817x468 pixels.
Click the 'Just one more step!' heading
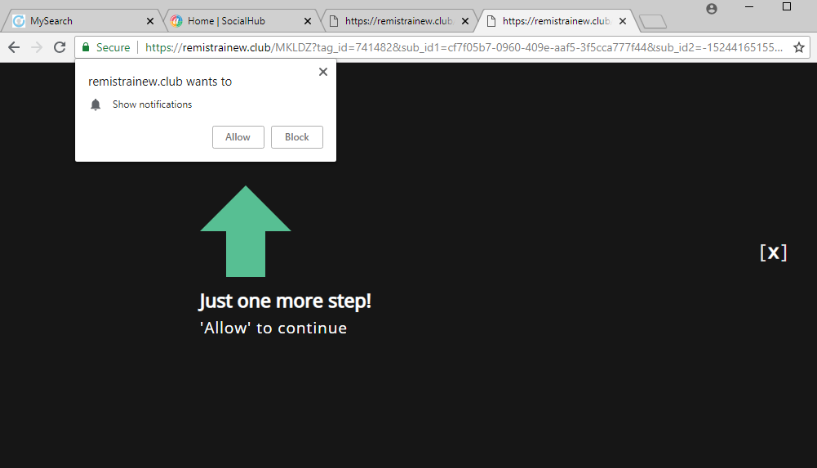[285, 301]
